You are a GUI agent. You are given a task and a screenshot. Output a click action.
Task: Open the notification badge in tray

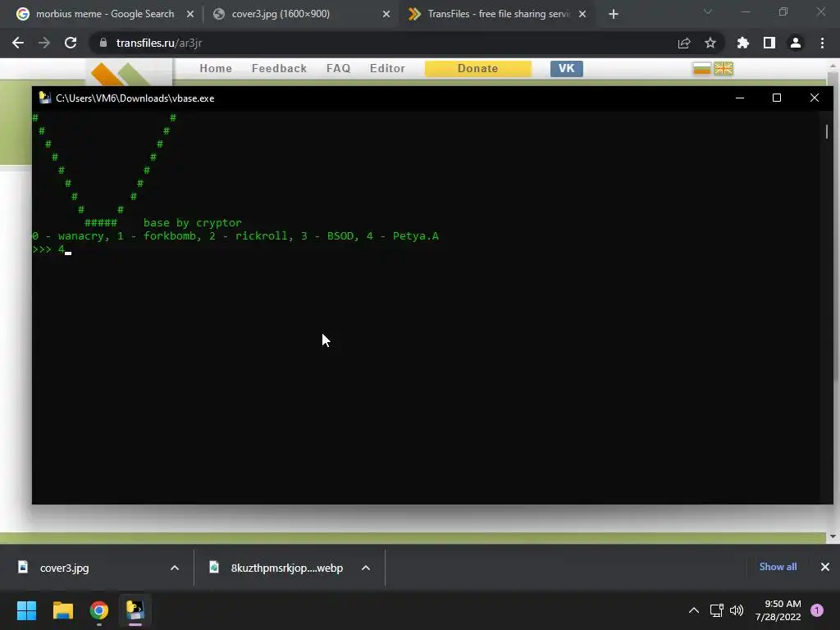(x=817, y=610)
